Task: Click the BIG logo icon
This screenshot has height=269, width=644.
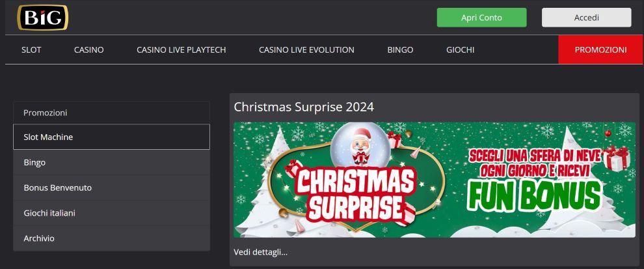Action: tap(43, 18)
